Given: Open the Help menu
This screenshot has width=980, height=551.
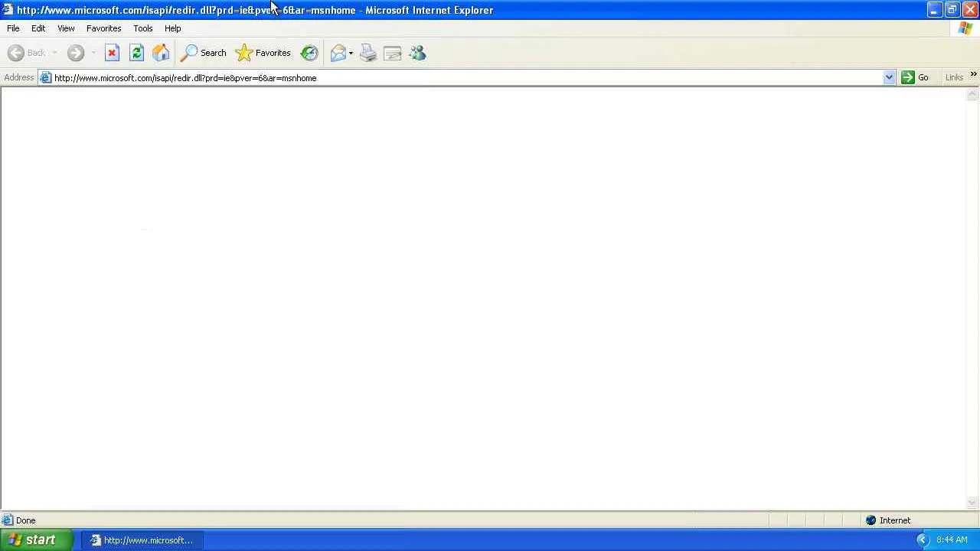Looking at the screenshot, I should pos(173,28).
